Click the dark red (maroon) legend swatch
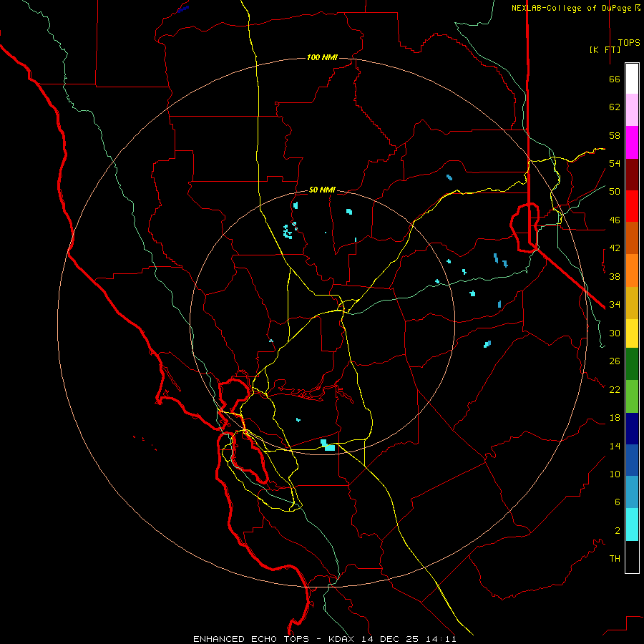Viewport: 644px width, 644px height. pos(632,175)
